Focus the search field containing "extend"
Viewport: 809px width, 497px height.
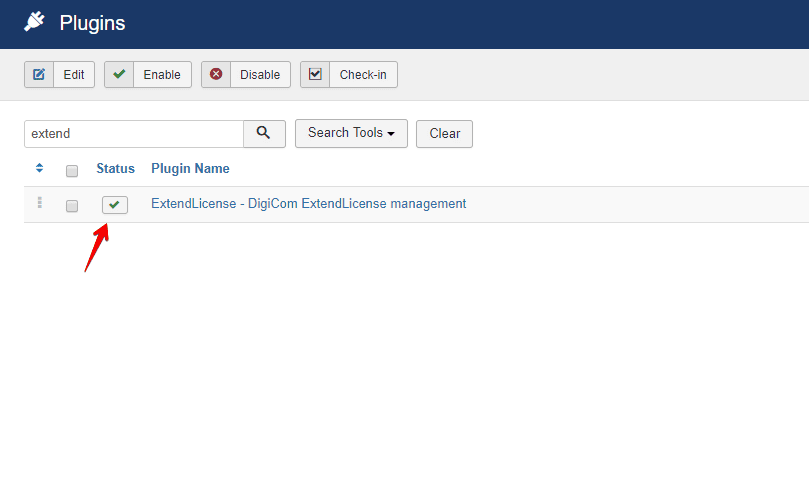coord(133,134)
